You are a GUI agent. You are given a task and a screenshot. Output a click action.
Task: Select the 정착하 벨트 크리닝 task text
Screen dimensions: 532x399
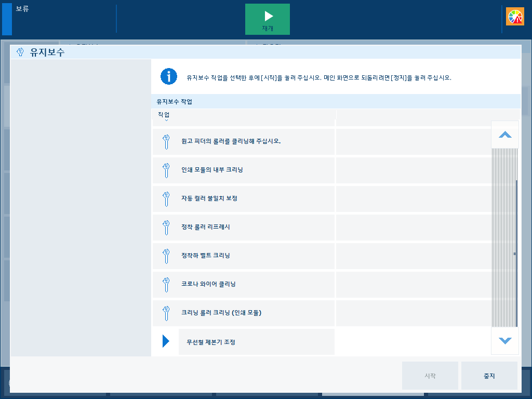[205, 255]
